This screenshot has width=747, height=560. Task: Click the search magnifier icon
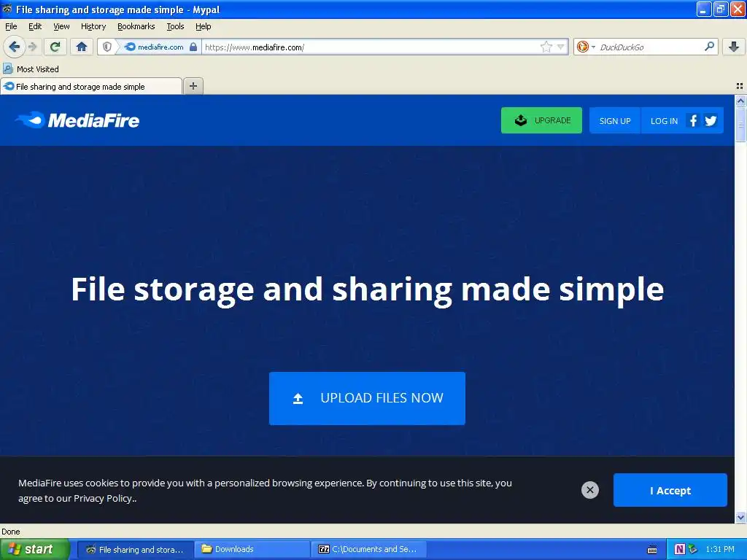[709, 47]
